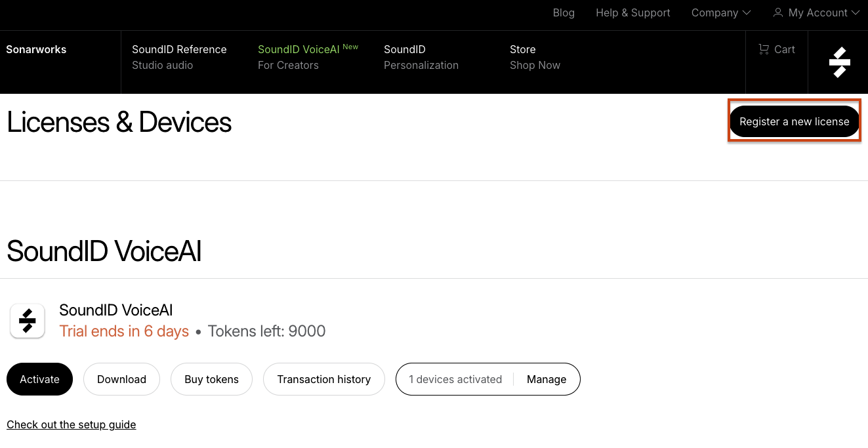Click the Download button
Image resolution: width=868 pixels, height=448 pixels.
(121, 379)
